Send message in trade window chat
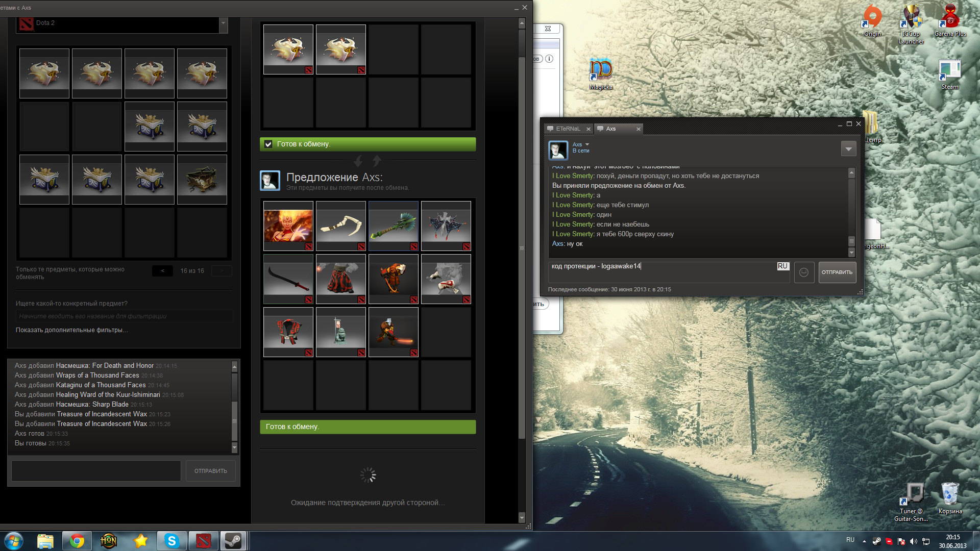This screenshot has width=980, height=551. coord(210,471)
